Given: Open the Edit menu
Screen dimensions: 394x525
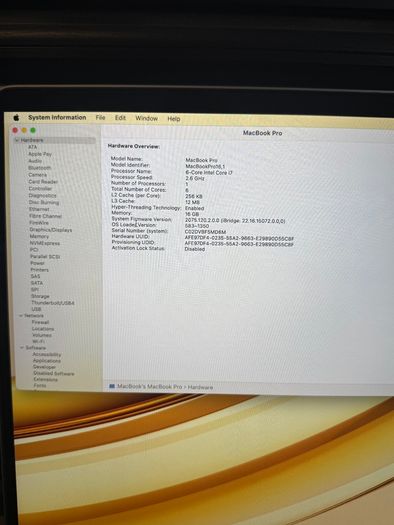Looking at the screenshot, I should 120,118.
